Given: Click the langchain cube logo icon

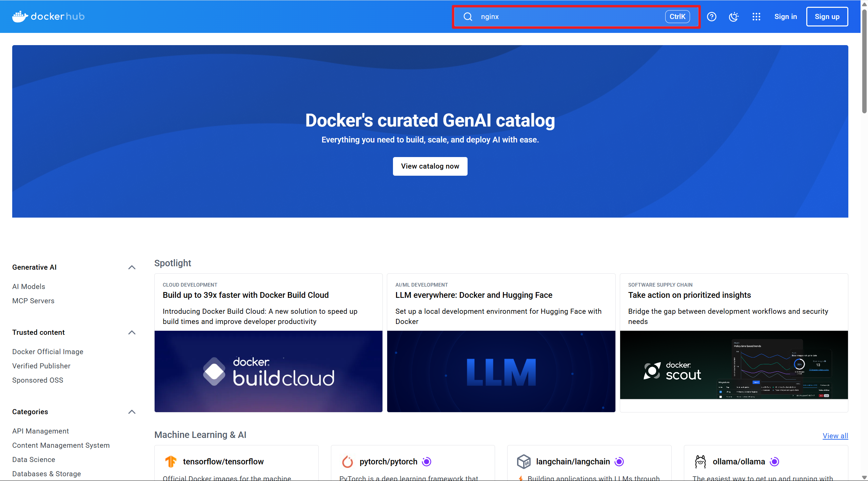Looking at the screenshot, I should click(x=524, y=462).
